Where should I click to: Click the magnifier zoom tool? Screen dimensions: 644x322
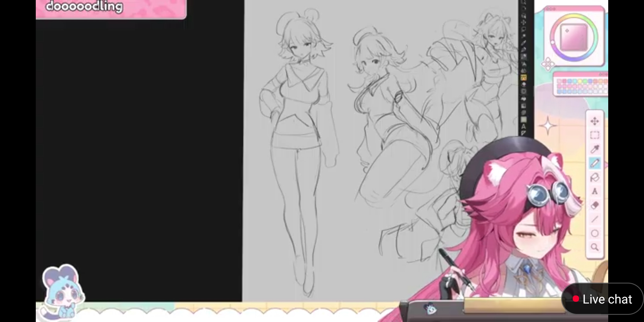pyautogui.click(x=595, y=247)
